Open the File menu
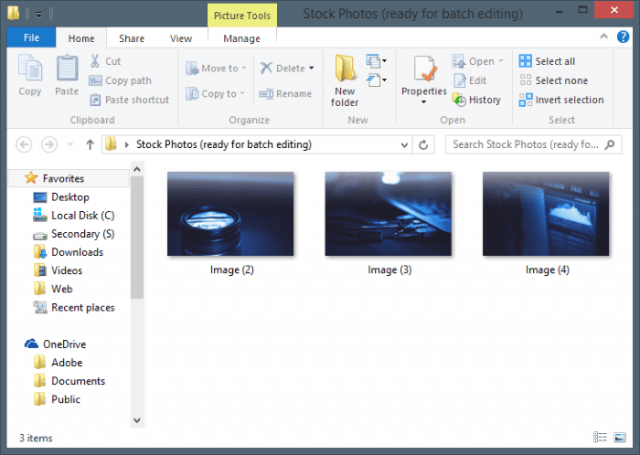 (x=31, y=38)
